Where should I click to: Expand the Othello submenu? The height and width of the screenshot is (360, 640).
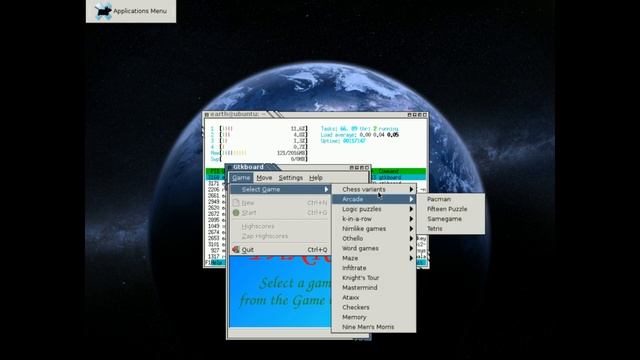click(374, 238)
